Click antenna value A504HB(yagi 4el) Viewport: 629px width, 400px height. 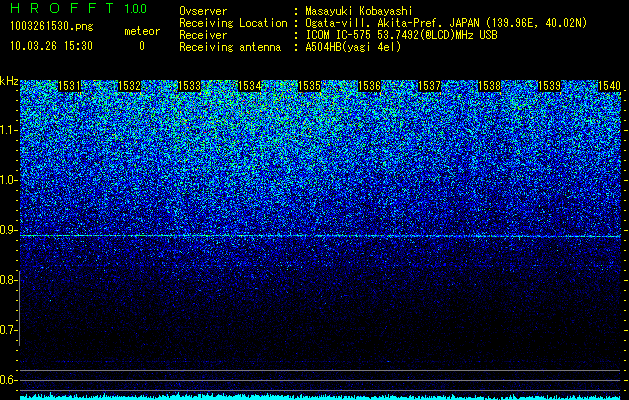pyautogui.click(x=353, y=47)
